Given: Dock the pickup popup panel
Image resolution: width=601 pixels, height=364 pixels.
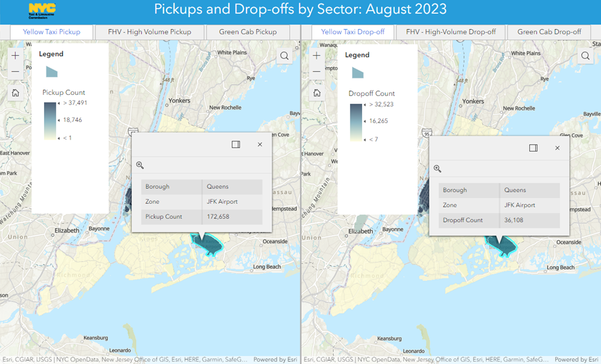Looking at the screenshot, I should click(236, 145).
